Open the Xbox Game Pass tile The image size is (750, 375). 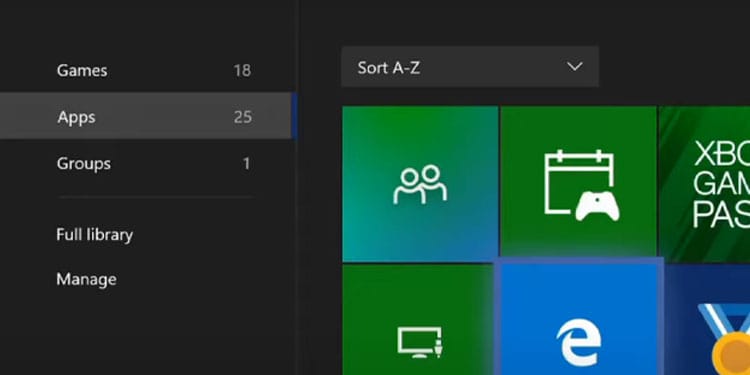tap(705, 184)
